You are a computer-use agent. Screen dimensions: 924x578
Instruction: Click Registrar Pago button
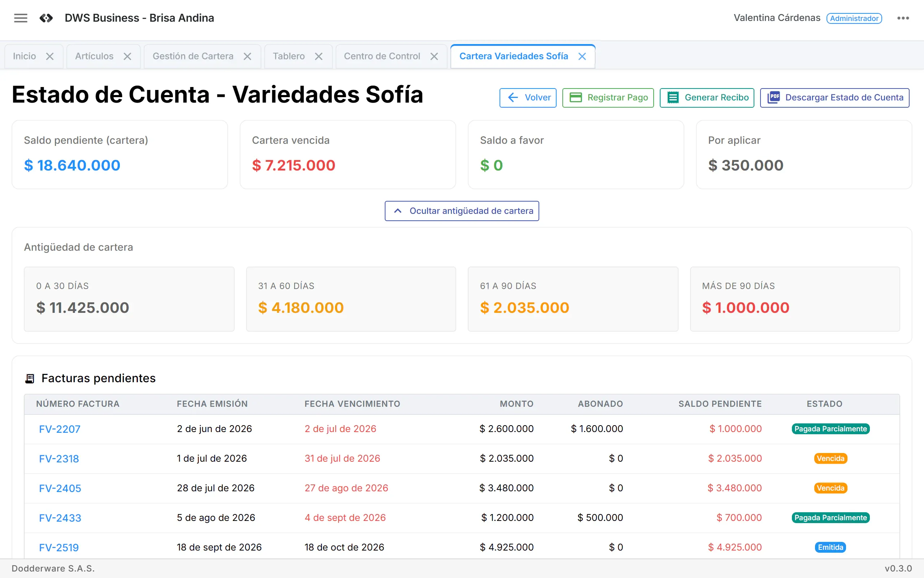[608, 98]
